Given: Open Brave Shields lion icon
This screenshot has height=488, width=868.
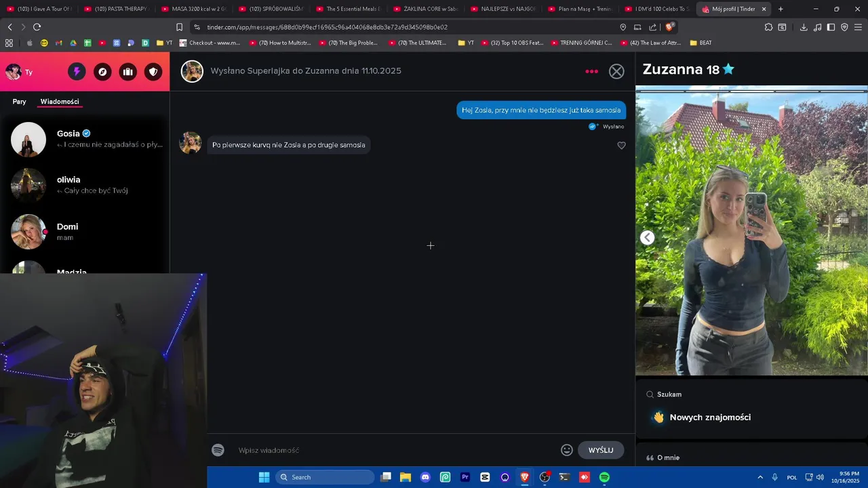Looking at the screenshot, I should tap(669, 27).
